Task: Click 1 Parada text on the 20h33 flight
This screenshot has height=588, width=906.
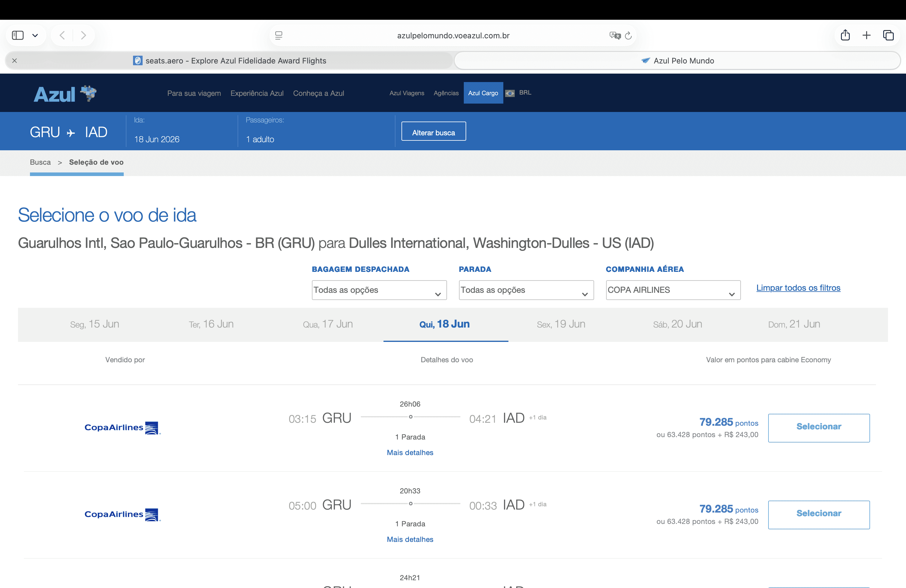Action: (x=410, y=524)
